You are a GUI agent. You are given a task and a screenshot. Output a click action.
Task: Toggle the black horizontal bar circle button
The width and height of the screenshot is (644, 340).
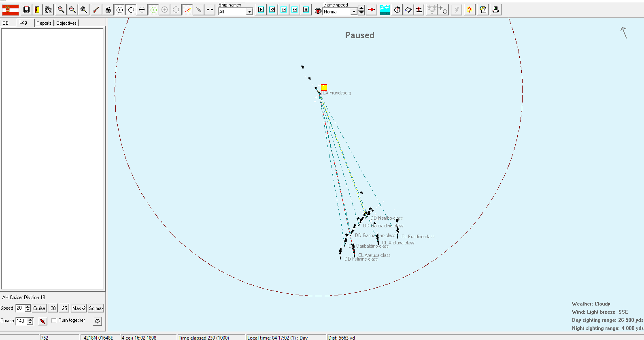tap(142, 10)
